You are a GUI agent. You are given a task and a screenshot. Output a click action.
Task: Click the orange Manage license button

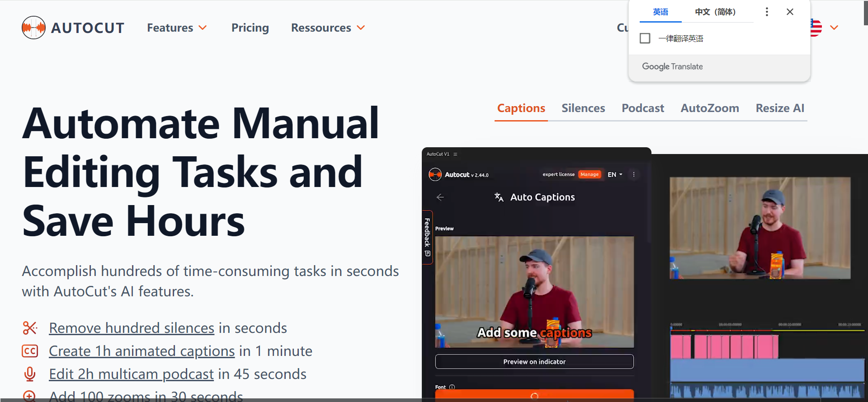(x=590, y=174)
